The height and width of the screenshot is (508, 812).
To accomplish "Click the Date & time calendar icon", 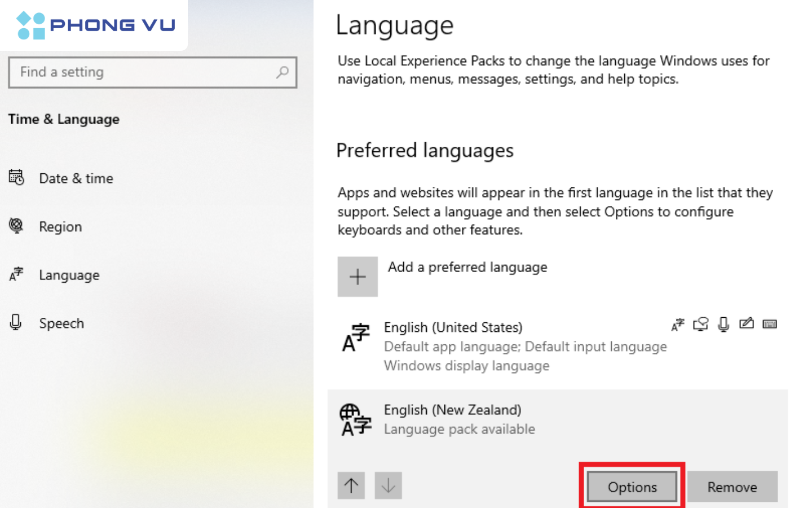I will [16, 178].
